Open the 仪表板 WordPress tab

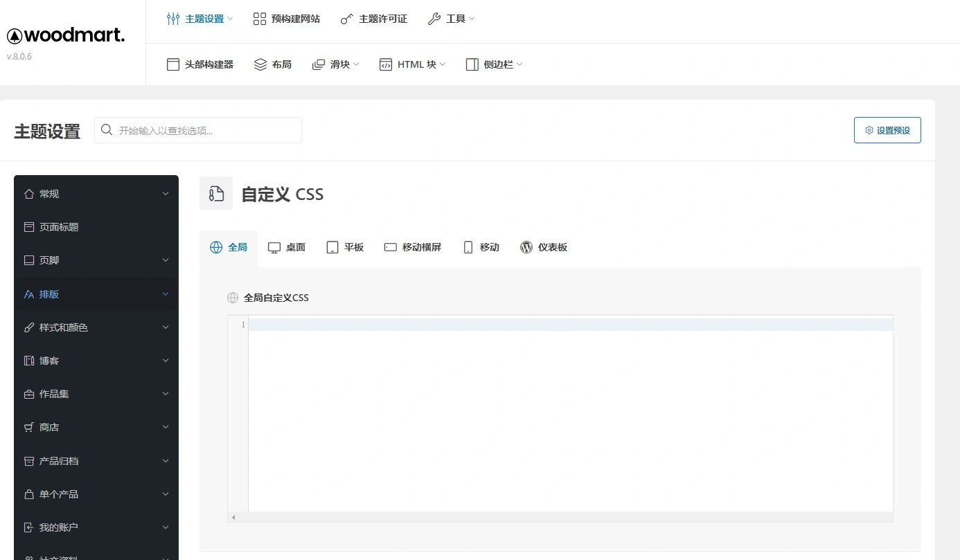click(x=544, y=246)
